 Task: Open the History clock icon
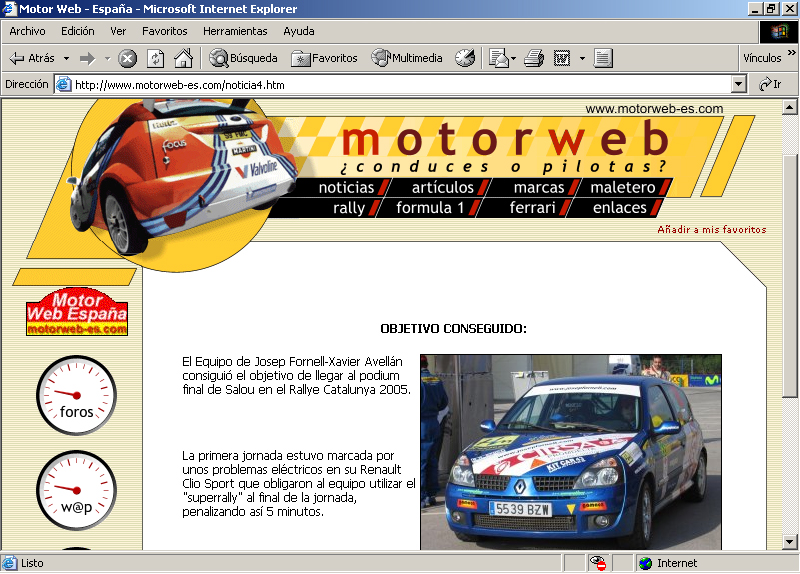click(x=465, y=58)
